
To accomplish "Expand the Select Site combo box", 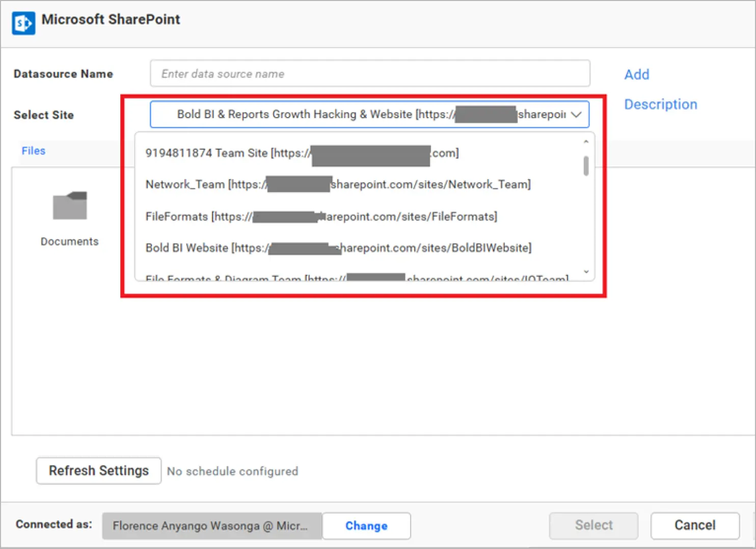I will click(x=369, y=115).
